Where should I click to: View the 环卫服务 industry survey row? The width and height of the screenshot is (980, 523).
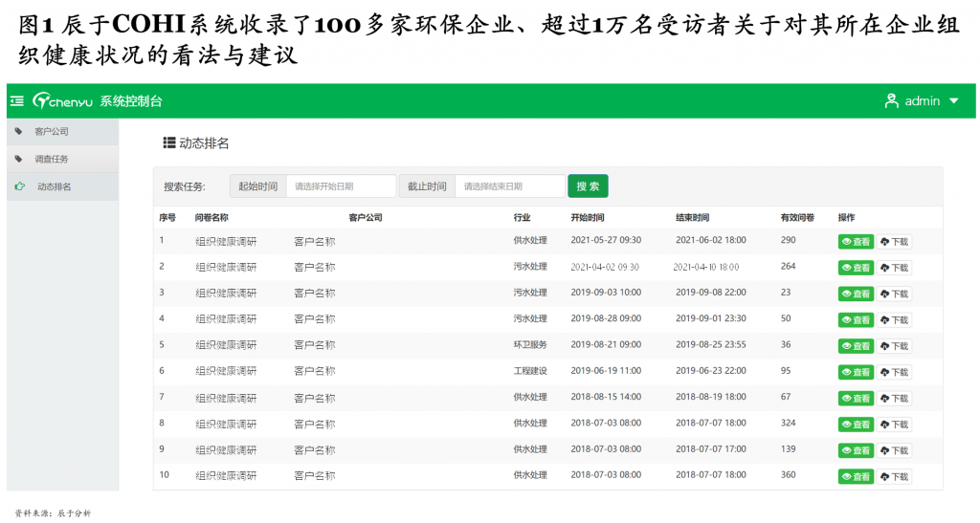[x=856, y=346]
